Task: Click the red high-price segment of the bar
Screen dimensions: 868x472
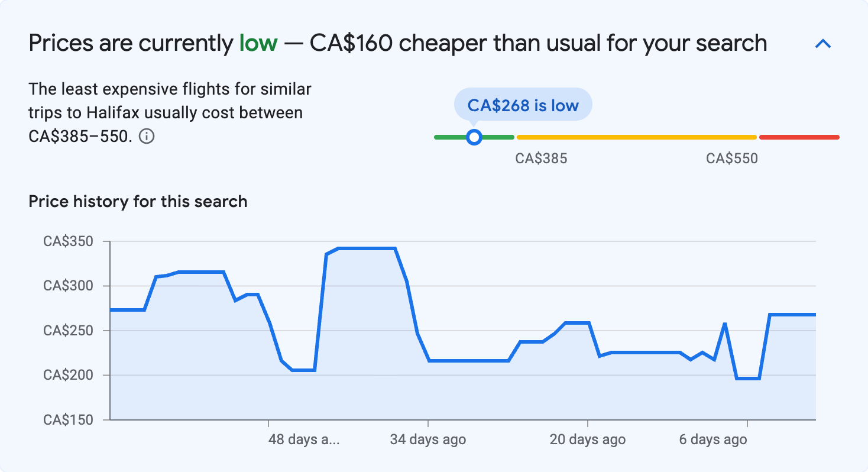Action: click(799, 137)
